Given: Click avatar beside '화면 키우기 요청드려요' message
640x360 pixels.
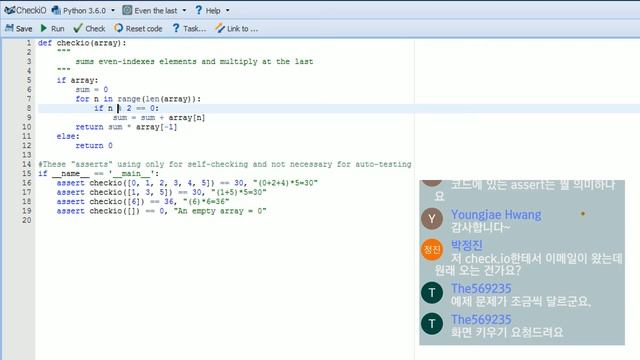Looking at the screenshot, I should click(432, 324).
